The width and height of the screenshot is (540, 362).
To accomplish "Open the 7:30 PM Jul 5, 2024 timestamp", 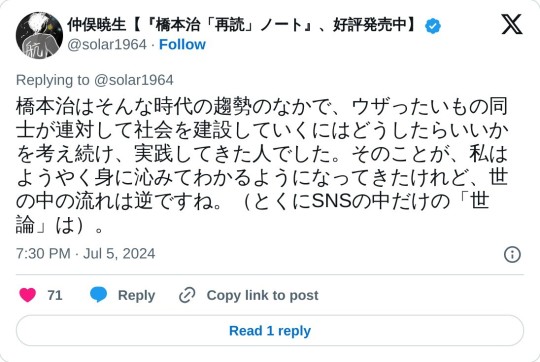I will pos(85,254).
